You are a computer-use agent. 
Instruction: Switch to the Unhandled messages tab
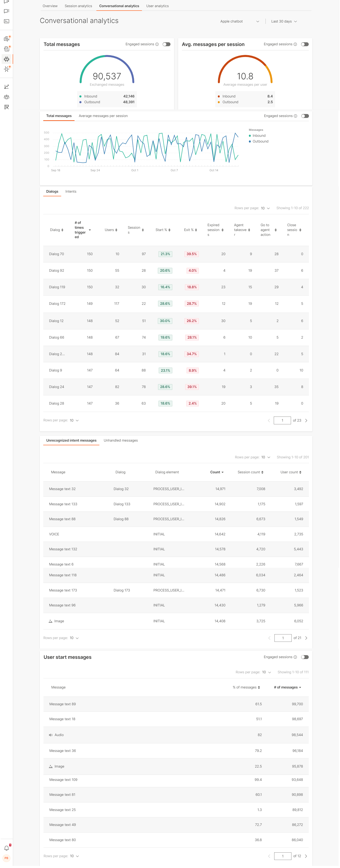tap(121, 441)
